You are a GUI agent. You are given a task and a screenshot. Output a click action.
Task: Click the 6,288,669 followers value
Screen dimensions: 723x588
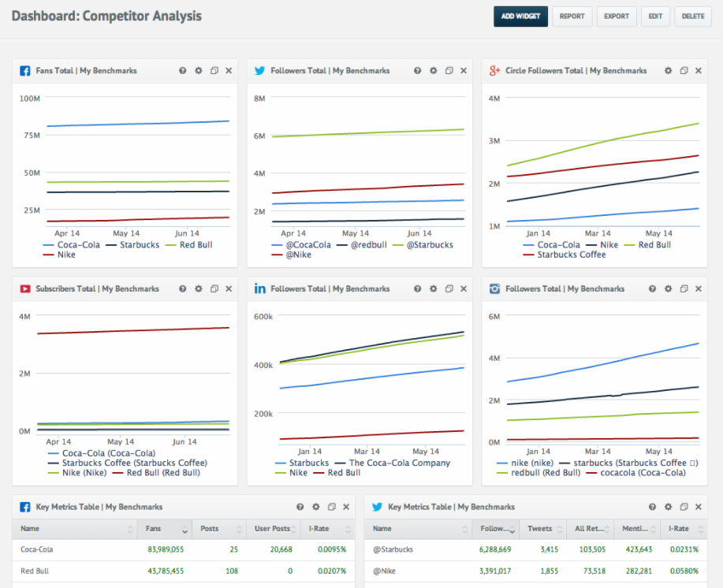pos(495,549)
